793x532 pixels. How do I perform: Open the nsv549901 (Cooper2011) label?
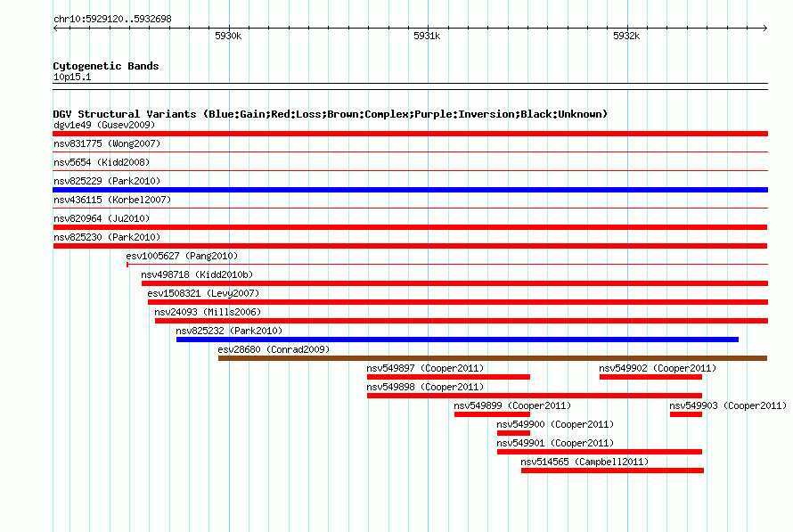(x=555, y=443)
